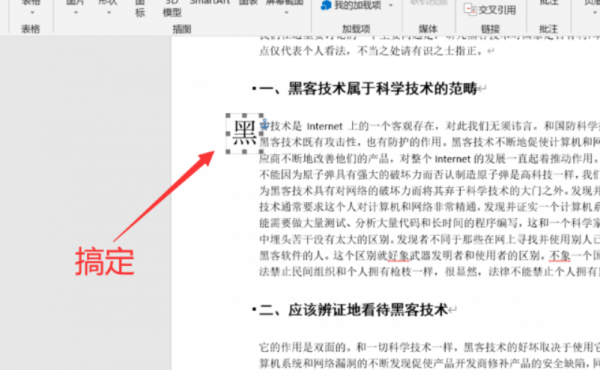Click the line starting 不能因为原子弹具有强大的破坏力
The width and height of the screenshot is (600, 370).
coord(429,175)
